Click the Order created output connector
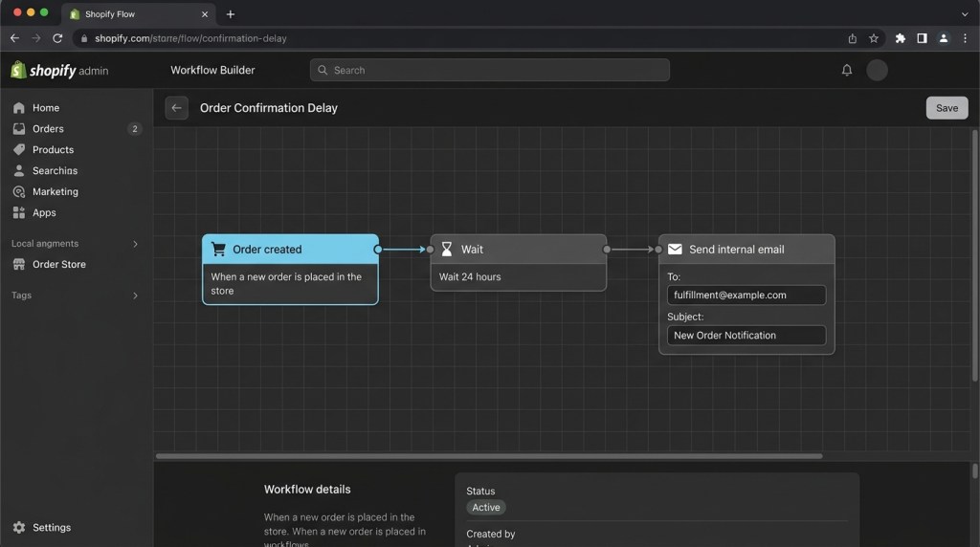The image size is (980, 547). click(377, 250)
